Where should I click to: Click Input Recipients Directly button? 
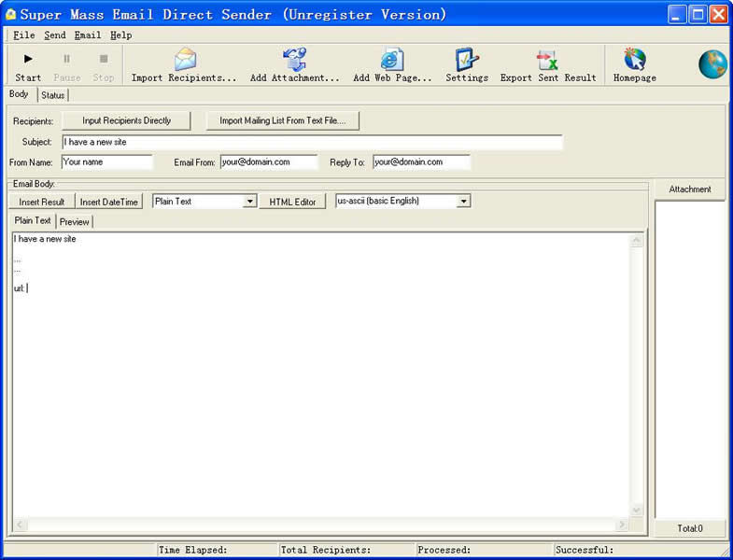[126, 120]
